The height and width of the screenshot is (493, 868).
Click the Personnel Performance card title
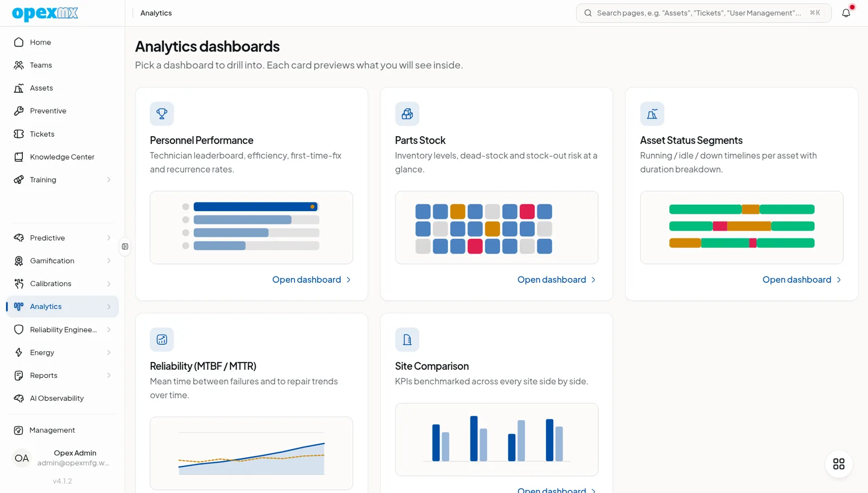click(201, 141)
